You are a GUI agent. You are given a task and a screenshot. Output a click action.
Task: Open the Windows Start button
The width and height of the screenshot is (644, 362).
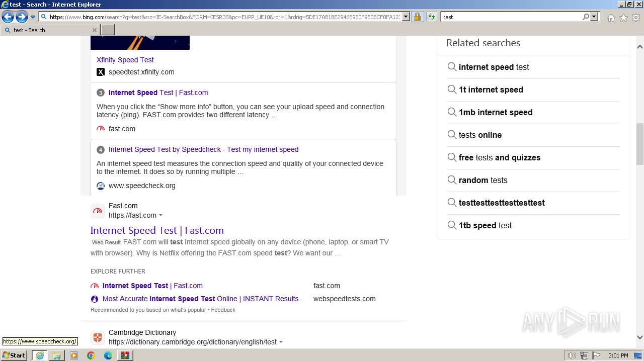(x=14, y=355)
